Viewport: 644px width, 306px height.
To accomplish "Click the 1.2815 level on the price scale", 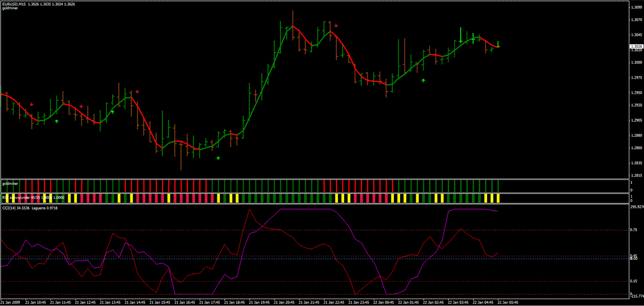I will pos(636,177).
